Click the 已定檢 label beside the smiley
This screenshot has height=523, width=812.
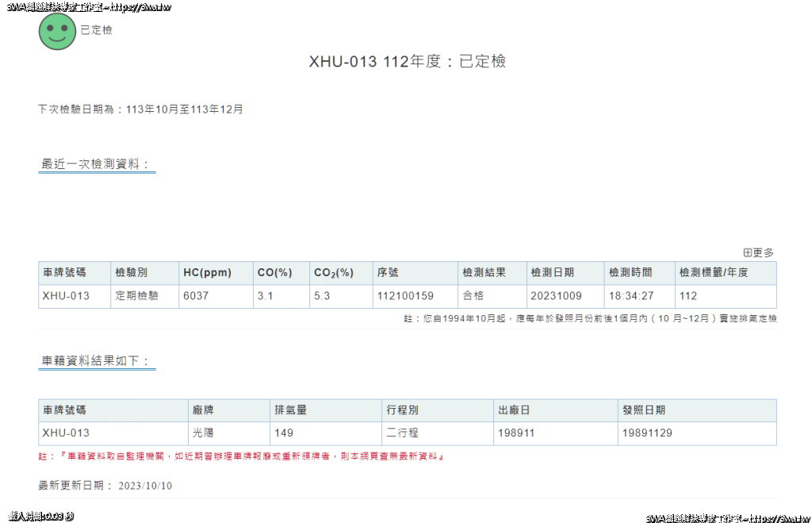click(96, 30)
